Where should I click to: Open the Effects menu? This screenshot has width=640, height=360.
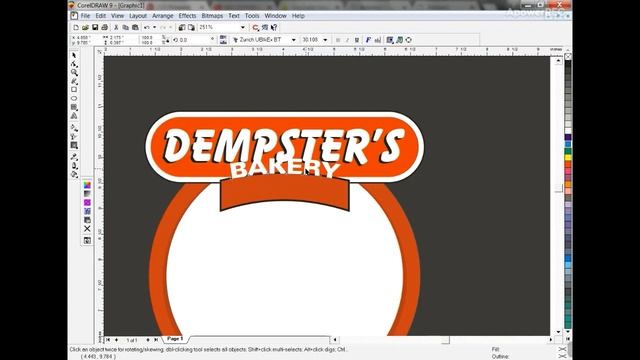[x=187, y=16]
